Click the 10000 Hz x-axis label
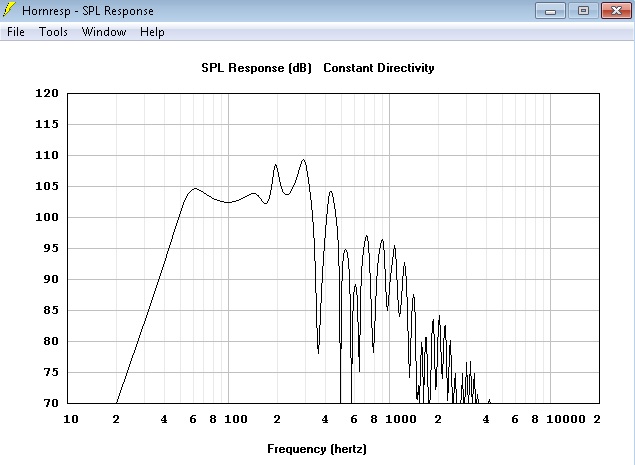The height and width of the screenshot is (465, 635). pyautogui.click(x=566, y=419)
